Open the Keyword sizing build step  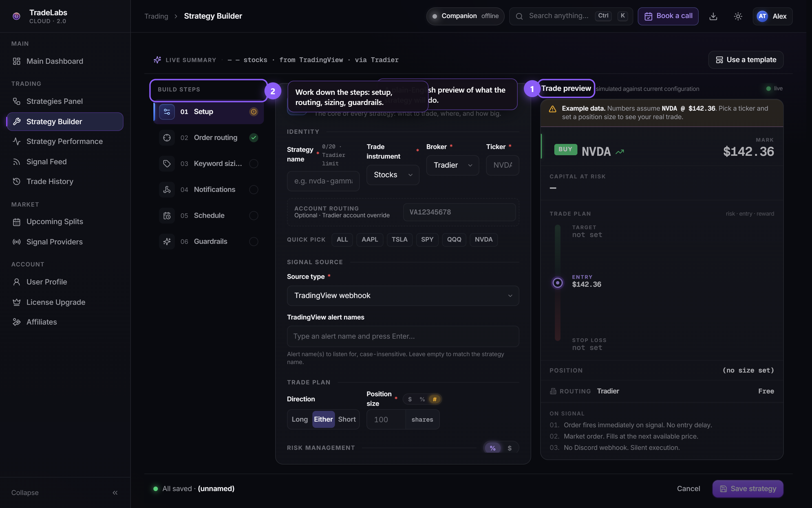pos(209,164)
